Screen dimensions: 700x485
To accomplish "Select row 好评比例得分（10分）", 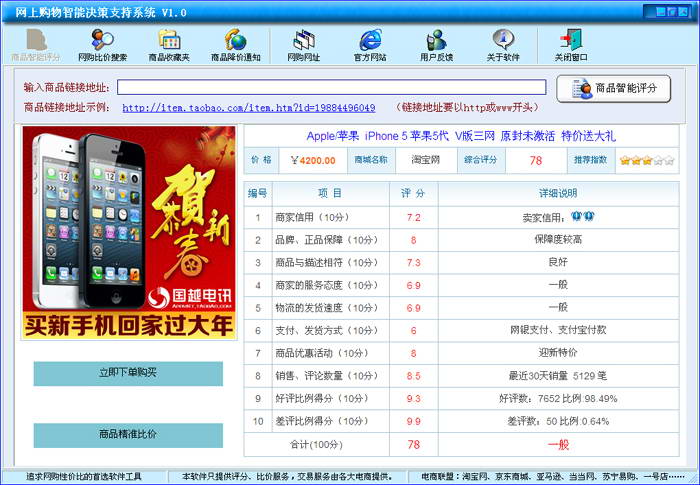I will 461,399.
